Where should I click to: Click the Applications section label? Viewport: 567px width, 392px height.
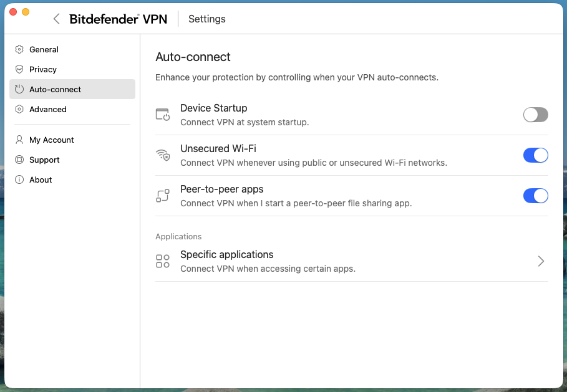[x=178, y=237]
